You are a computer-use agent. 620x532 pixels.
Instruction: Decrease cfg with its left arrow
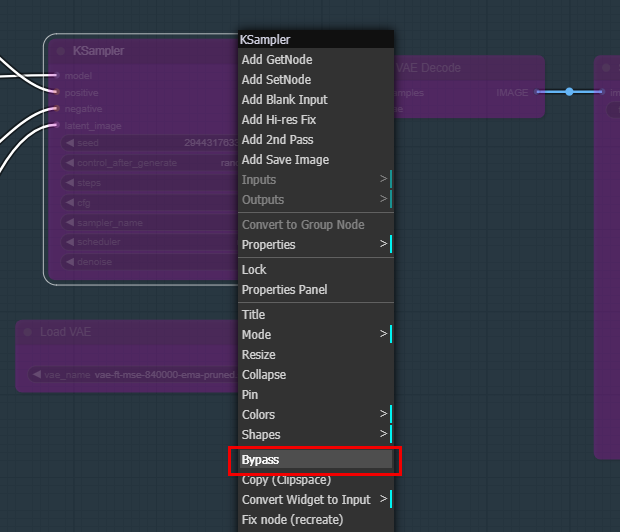[x=70, y=203]
